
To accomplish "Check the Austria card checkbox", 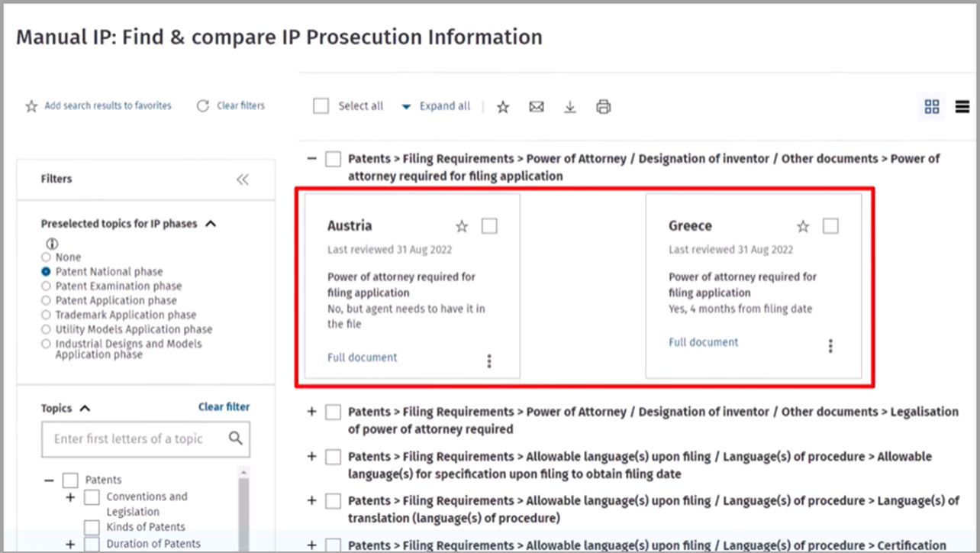I will [489, 226].
